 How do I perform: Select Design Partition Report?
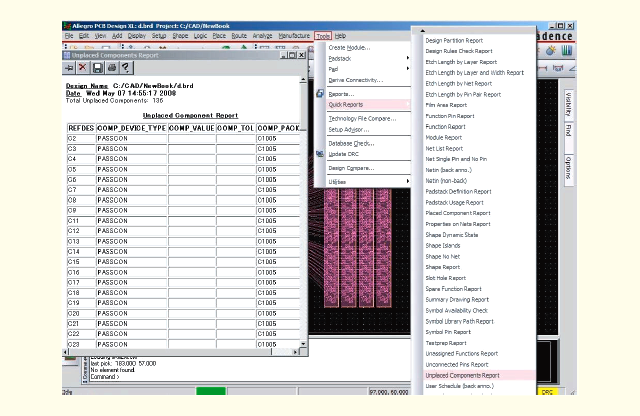coord(454,40)
